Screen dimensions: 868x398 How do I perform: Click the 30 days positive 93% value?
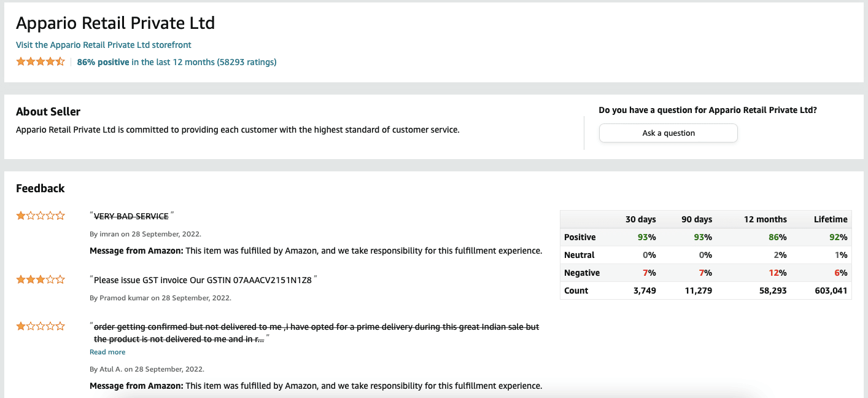[647, 237]
